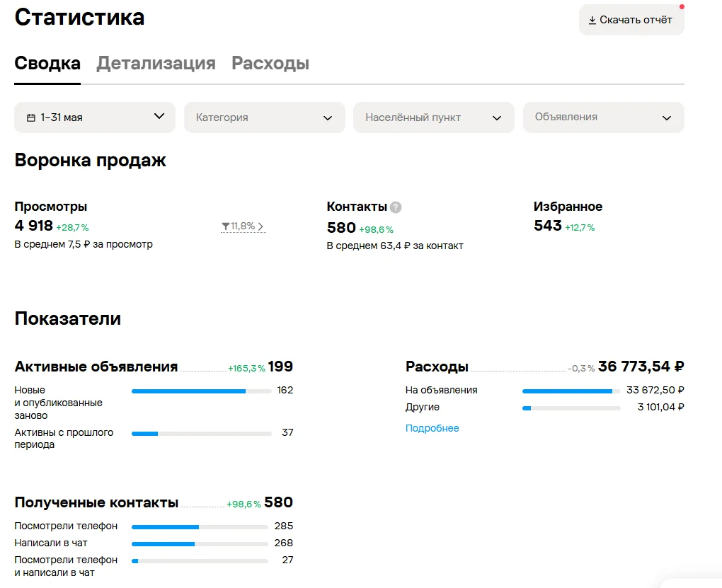The height and width of the screenshot is (588, 722).
Task: Click the +165,3% change indicator
Action: point(246,369)
